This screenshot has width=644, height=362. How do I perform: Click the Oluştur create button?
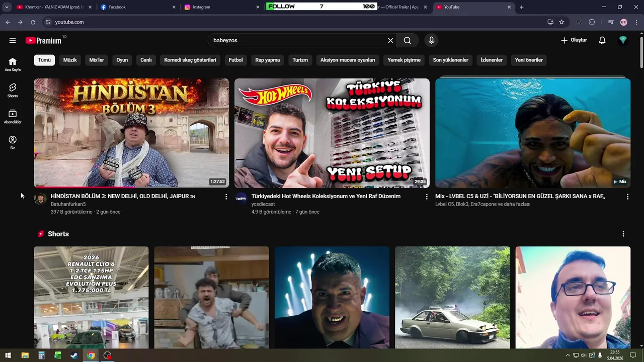pos(574,40)
